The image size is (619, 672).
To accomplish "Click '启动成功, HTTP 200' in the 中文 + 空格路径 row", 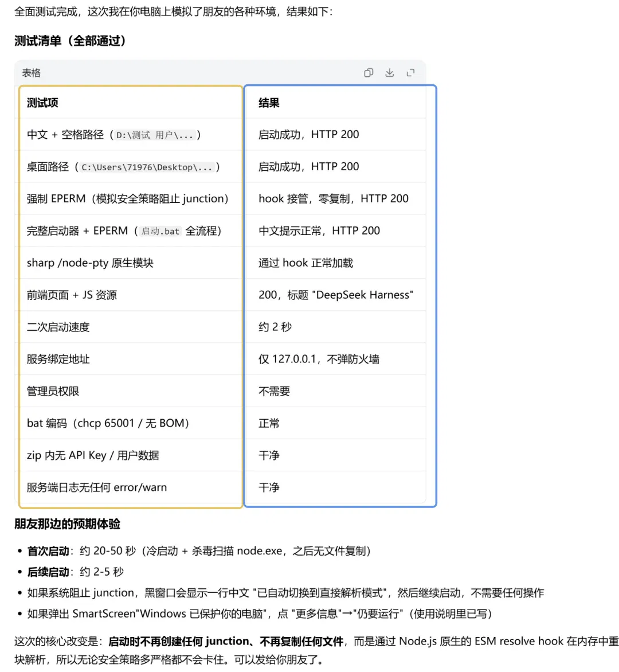I will click(x=309, y=135).
